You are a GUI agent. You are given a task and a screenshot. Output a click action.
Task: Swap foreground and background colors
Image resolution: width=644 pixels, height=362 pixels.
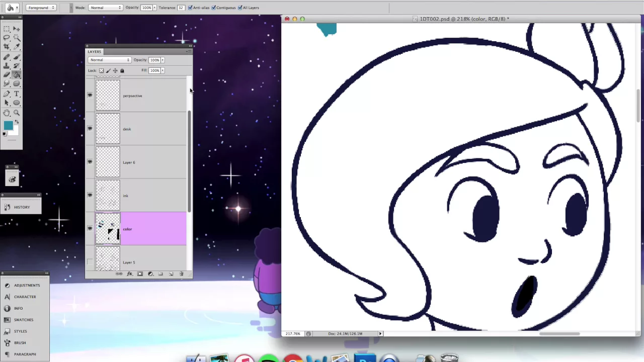pos(16,122)
